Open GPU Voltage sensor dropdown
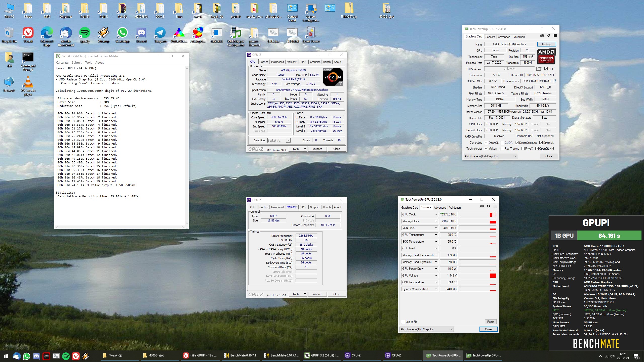Image resolution: width=644 pixels, height=362 pixels. pos(436,276)
